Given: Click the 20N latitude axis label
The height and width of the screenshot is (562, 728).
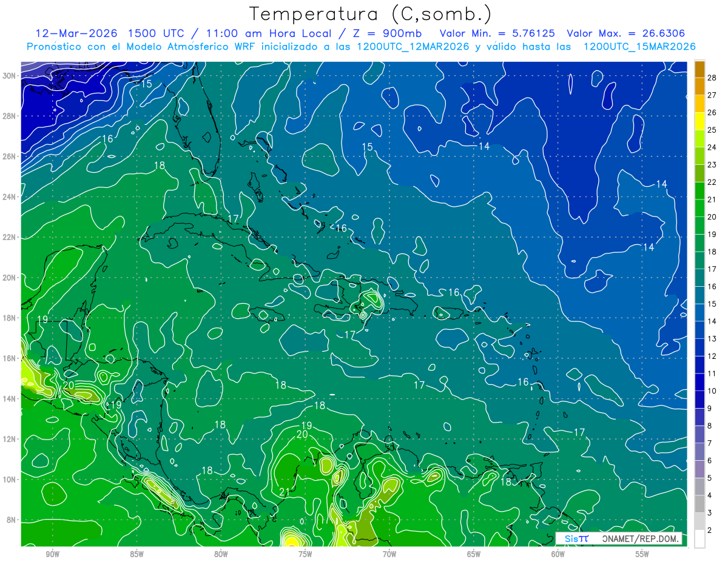Looking at the screenshot, I should point(10,278).
